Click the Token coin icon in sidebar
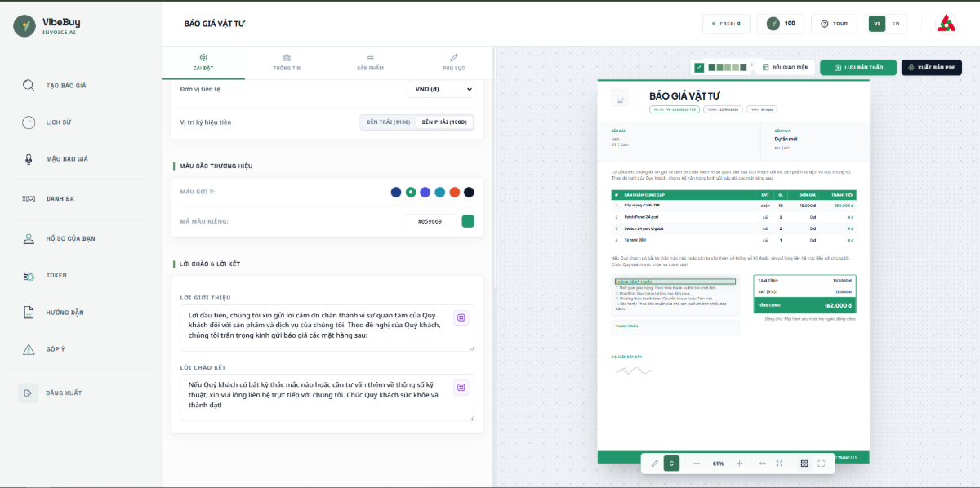Viewport: 980px width, 488px height. click(29, 276)
